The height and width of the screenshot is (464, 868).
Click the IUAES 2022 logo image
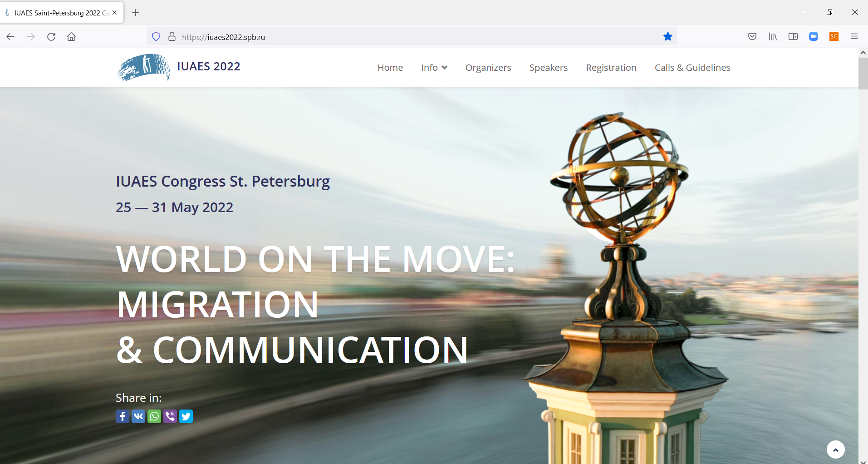[x=144, y=68]
